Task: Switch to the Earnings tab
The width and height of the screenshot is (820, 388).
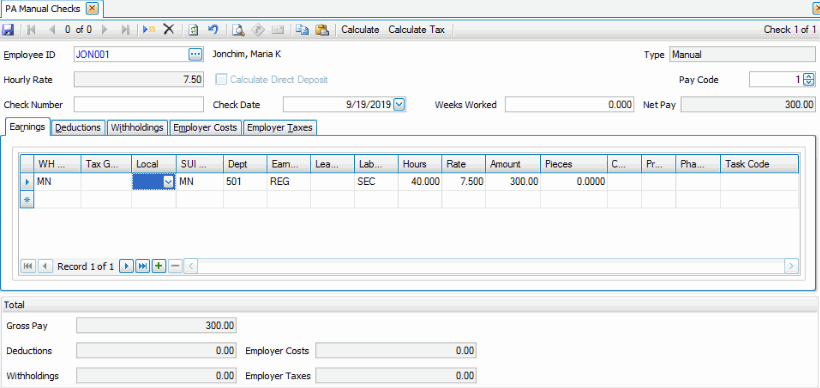Action: point(27,127)
